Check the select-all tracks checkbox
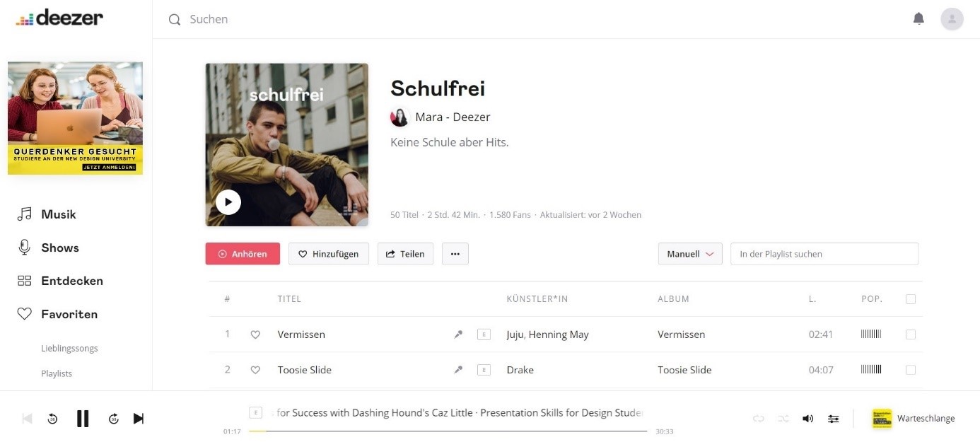This screenshot has height=442, width=980. [x=911, y=299]
